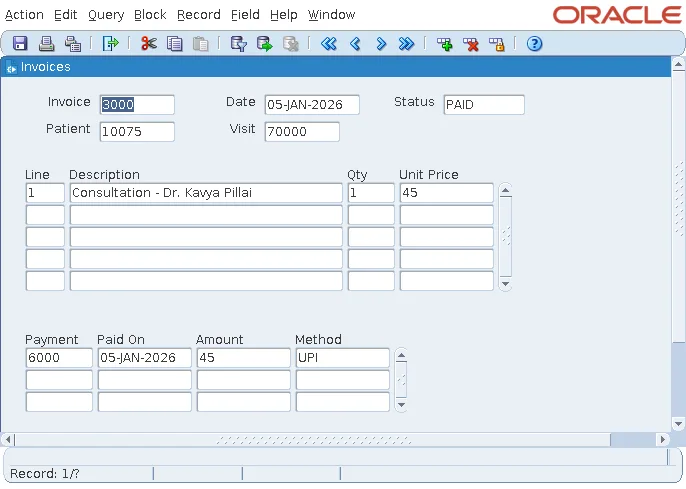Screen dimensions: 686x489
Task: Click the Cut scissors icon
Action: point(149,44)
